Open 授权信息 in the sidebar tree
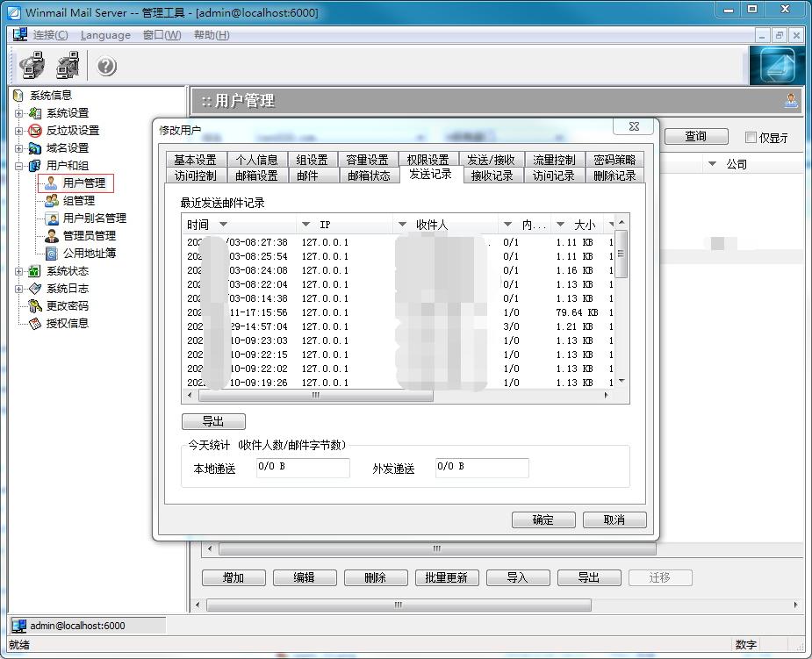This screenshot has height=659, width=812. coord(68,323)
